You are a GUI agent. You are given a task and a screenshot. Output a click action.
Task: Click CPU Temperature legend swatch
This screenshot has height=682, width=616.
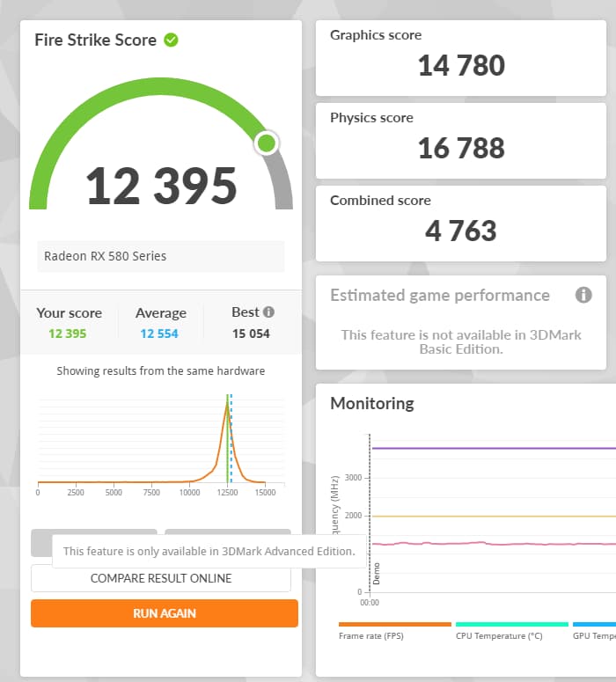512,624
